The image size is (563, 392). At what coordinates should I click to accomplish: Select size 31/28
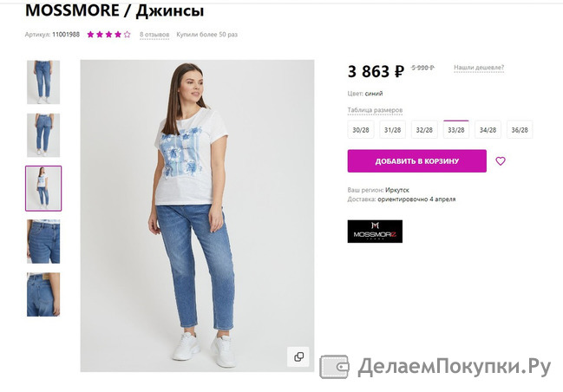point(392,129)
